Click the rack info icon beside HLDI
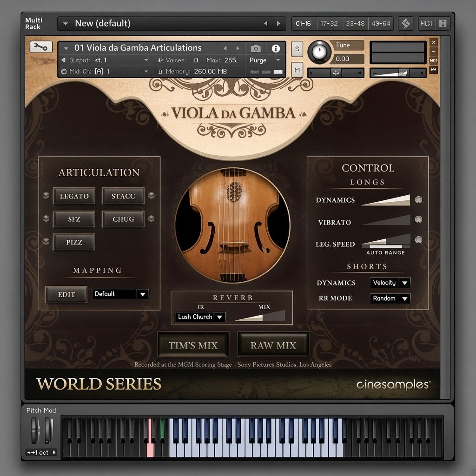 tap(443, 23)
